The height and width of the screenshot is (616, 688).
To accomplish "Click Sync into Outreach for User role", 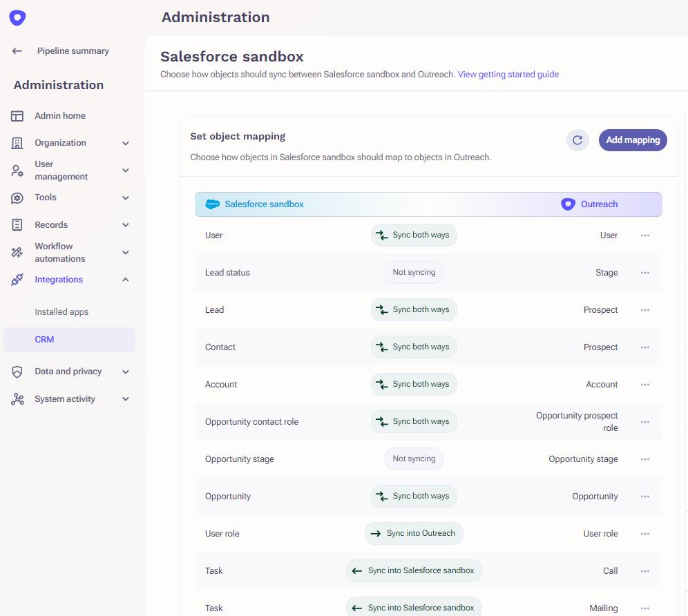I will click(x=414, y=534).
